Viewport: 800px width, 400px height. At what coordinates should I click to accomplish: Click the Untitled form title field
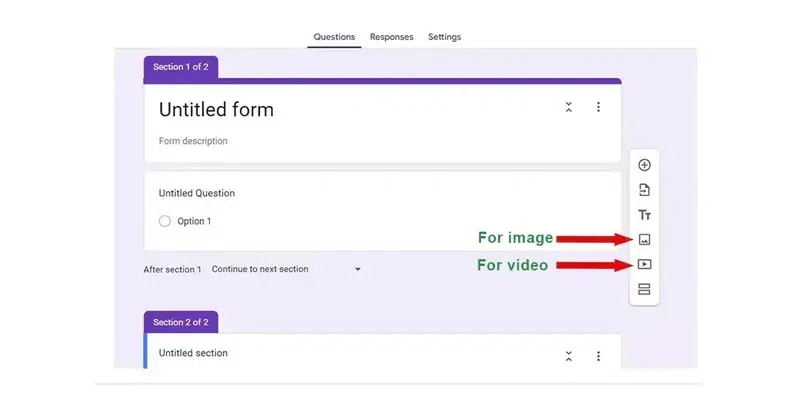pyautogui.click(x=216, y=110)
